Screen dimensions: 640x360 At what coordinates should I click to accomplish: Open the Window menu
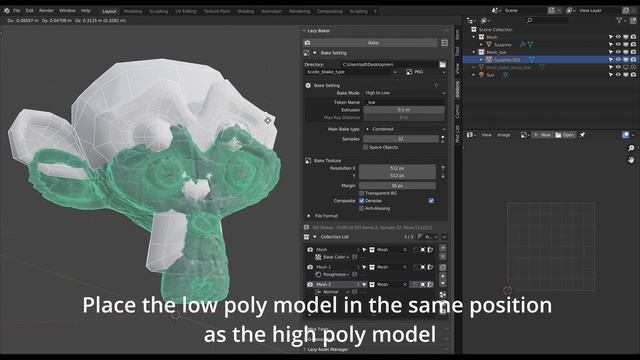pyautogui.click(x=67, y=11)
